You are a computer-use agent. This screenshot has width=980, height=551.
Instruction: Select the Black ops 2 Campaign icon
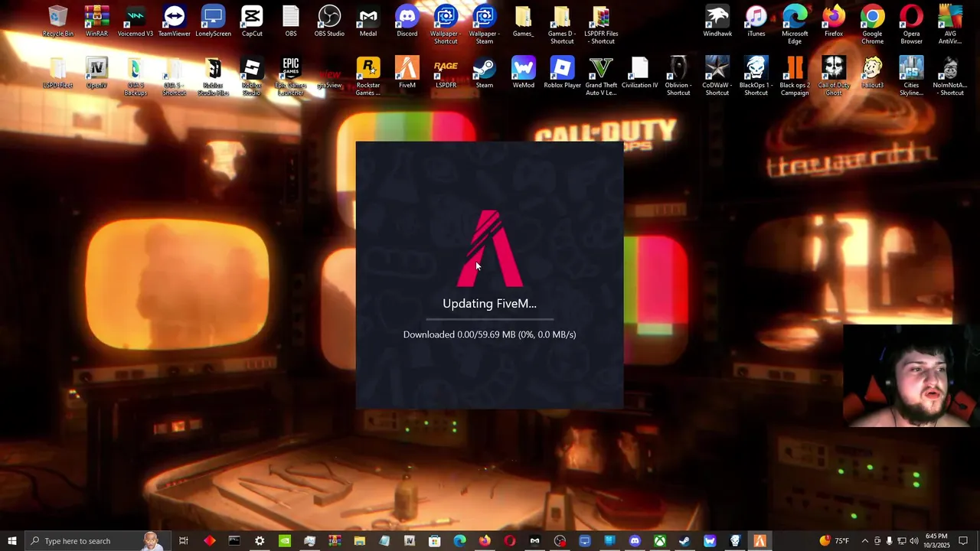795,77
